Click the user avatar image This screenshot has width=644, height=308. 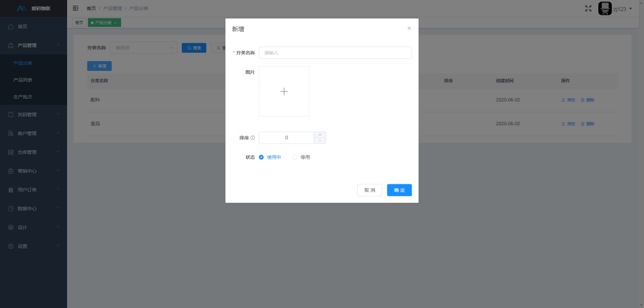tap(604, 8)
